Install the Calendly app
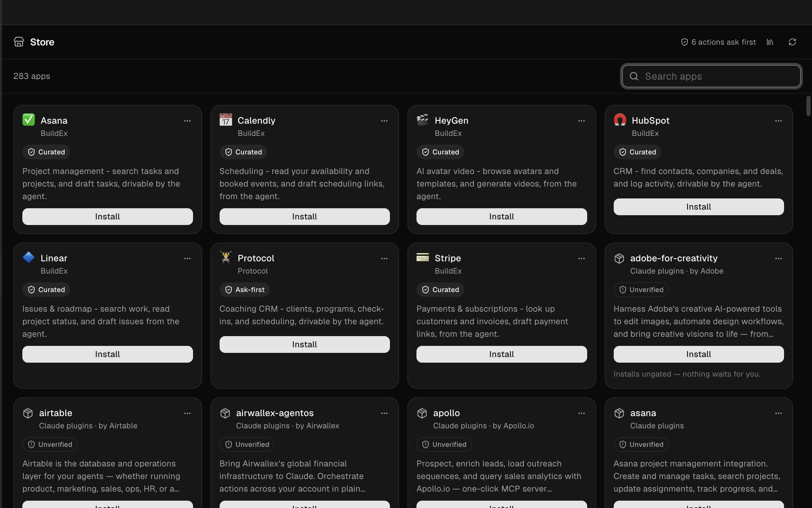 point(304,217)
